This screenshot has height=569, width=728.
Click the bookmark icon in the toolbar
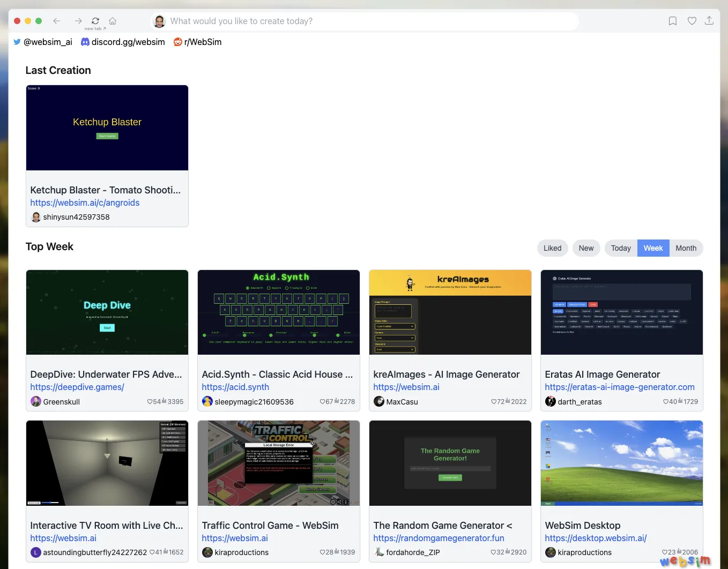pyautogui.click(x=673, y=21)
